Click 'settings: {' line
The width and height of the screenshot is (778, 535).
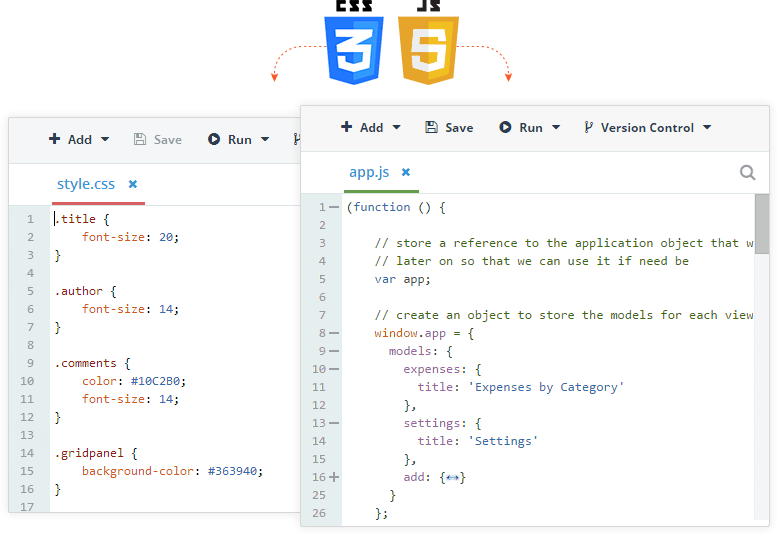(x=442, y=423)
